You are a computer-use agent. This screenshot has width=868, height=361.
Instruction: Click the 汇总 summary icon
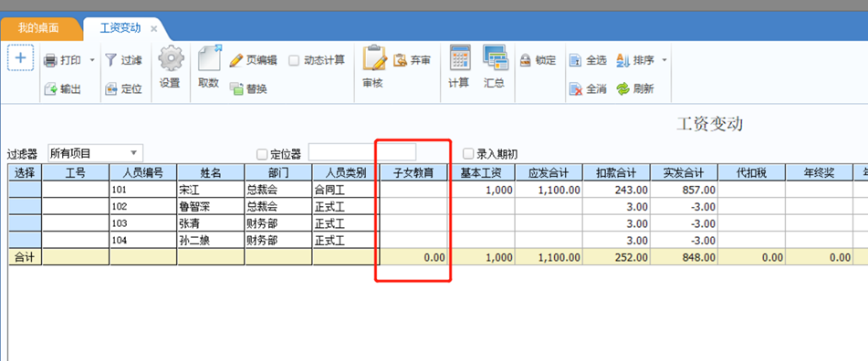point(495,57)
